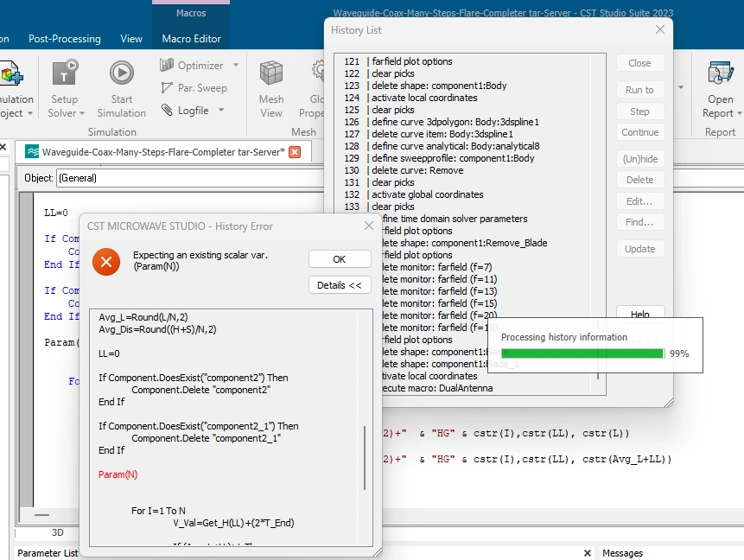Click Step button in History List
Image resolution: width=744 pixels, height=560 pixels.
tap(640, 111)
